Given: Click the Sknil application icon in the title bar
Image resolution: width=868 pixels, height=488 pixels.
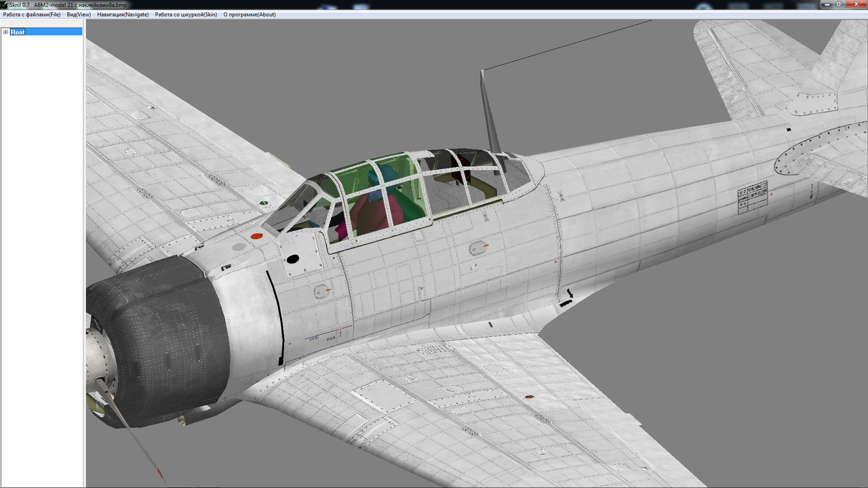Looking at the screenshot, I should [5, 4].
